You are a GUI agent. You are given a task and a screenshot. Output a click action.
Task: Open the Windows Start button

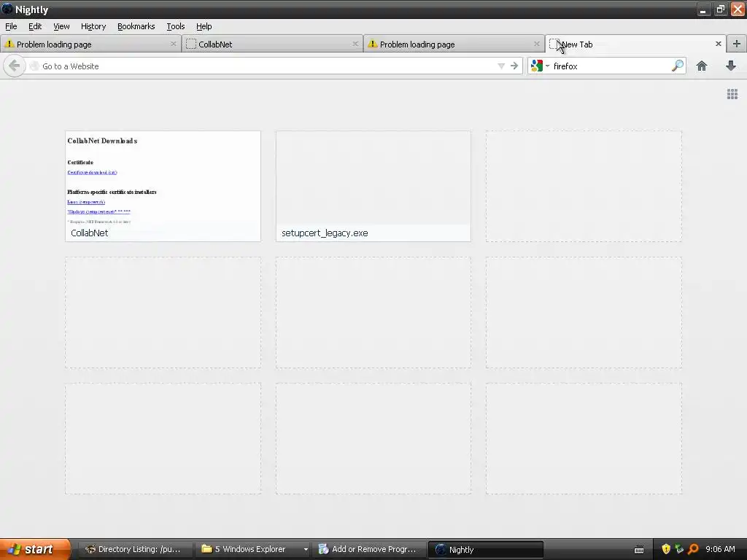coord(35,549)
